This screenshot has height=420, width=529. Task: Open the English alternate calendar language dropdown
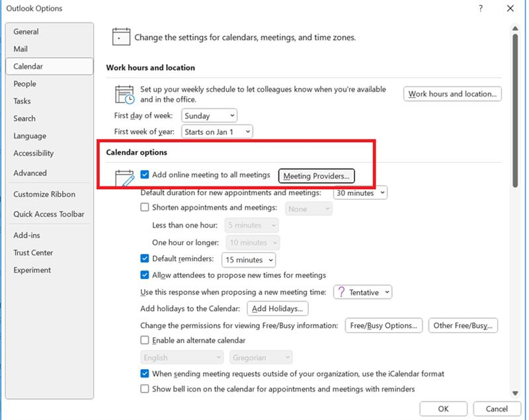coord(182,358)
